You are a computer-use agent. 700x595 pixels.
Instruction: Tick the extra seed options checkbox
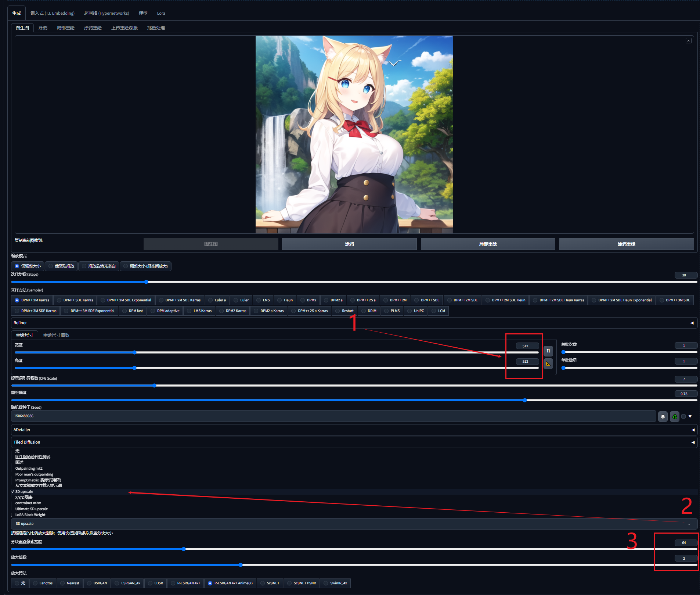683,416
